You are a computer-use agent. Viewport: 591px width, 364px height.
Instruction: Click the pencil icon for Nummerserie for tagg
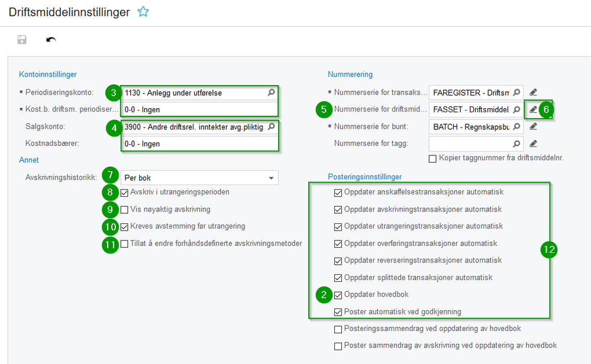pos(533,144)
